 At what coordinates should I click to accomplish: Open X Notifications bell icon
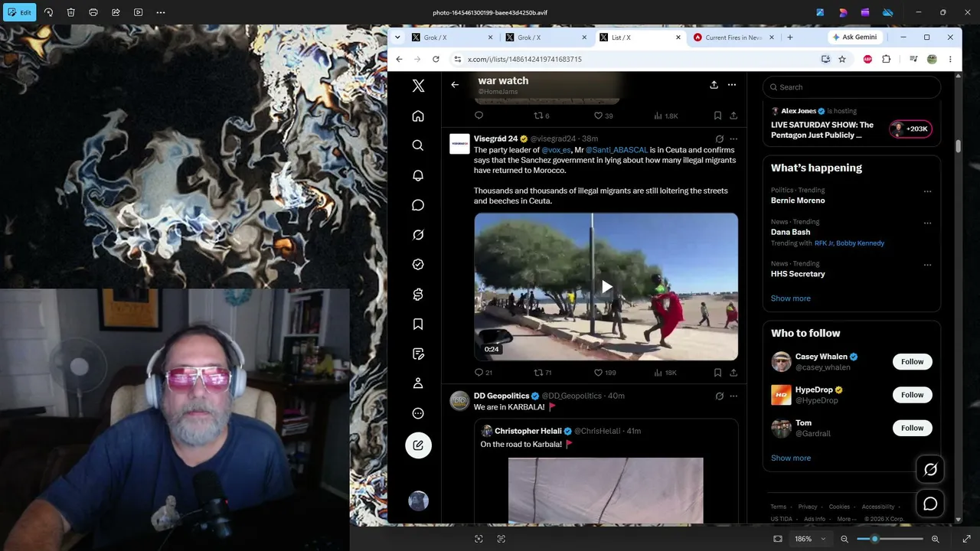click(418, 175)
